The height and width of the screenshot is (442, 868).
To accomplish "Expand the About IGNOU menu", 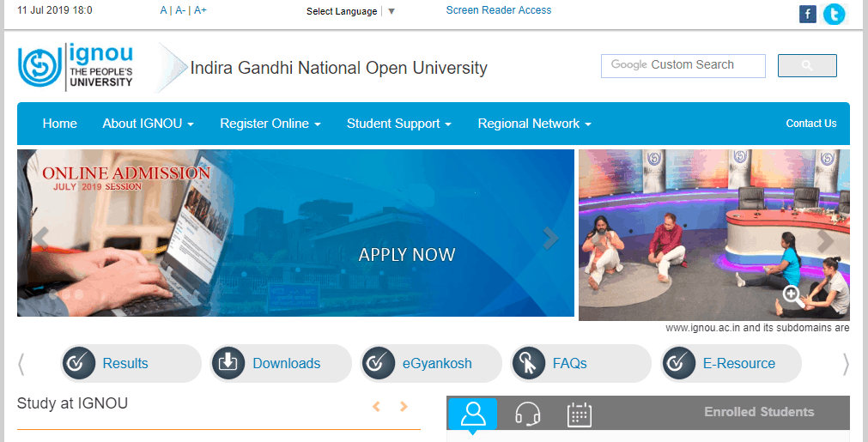I will [x=148, y=124].
